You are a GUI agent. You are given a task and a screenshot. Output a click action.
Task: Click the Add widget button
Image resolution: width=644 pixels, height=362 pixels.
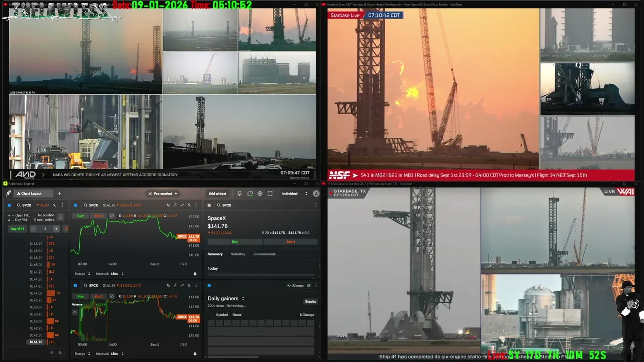click(x=217, y=193)
